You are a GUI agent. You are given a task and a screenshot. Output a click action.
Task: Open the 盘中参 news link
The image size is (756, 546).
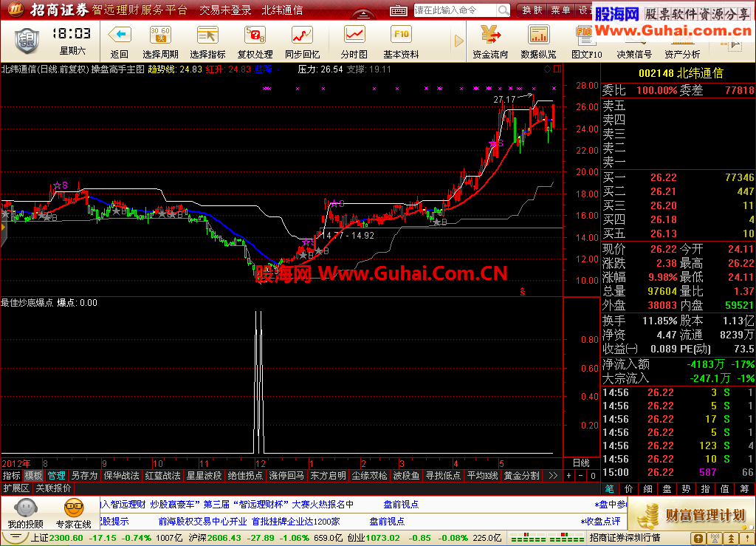click(611, 505)
